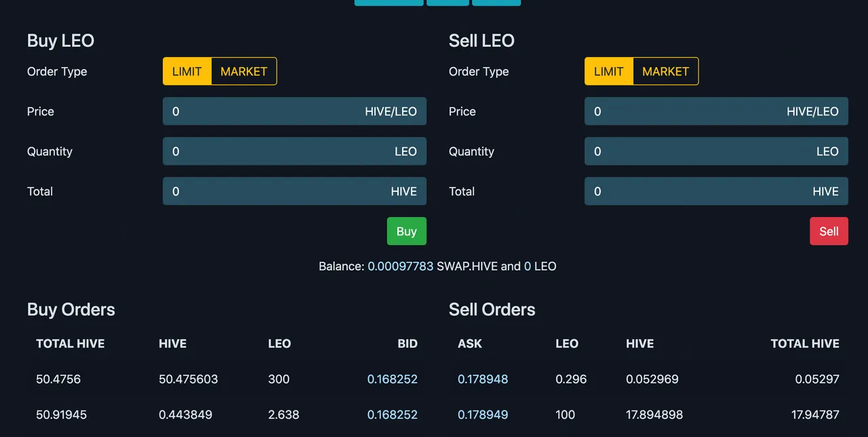This screenshot has width=868, height=437.
Task: Click bid price 0.168252 in the 300 LEO row
Action: [x=393, y=379]
